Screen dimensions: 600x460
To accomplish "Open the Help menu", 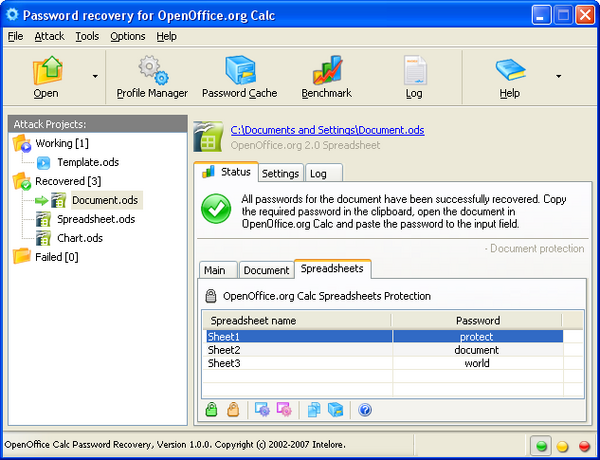I will 166,36.
